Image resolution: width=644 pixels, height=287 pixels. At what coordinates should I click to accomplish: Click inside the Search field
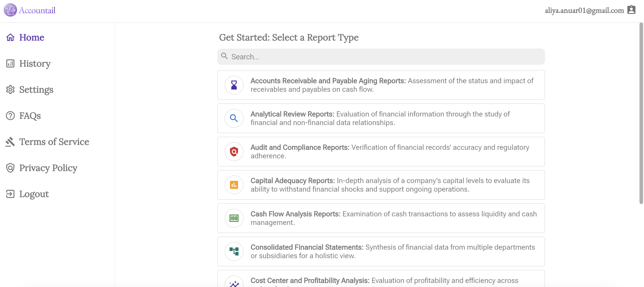point(381,57)
